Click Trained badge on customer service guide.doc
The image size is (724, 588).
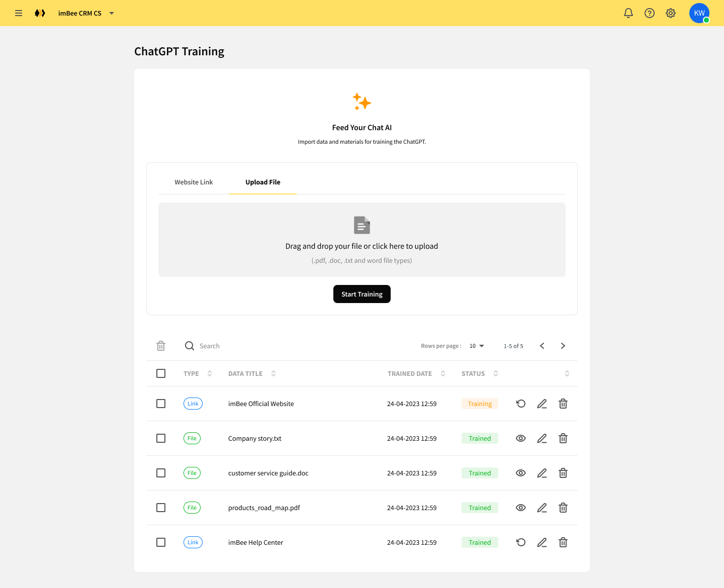point(480,473)
